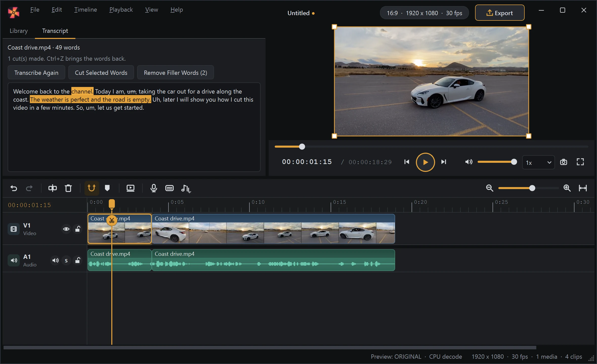This screenshot has height=364, width=597.
Task: Click the screen record icon in toolbar
Action: tap(131, 188)
